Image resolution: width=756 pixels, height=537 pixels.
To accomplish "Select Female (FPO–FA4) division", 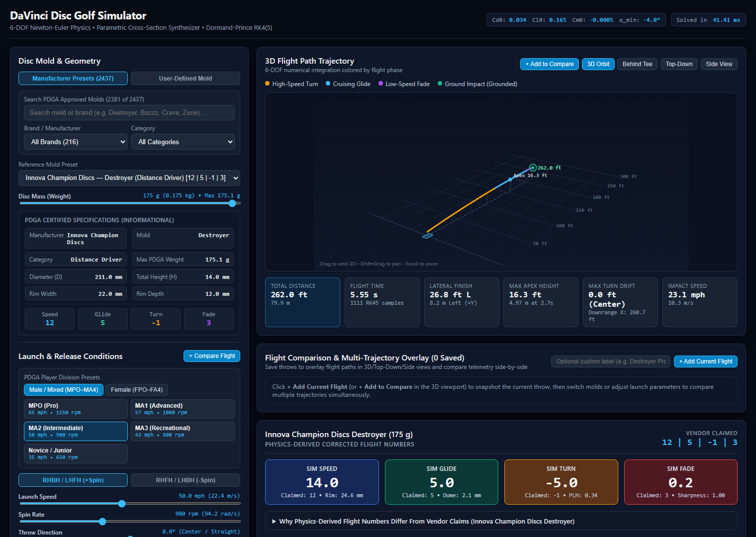I will click(137, 390).
